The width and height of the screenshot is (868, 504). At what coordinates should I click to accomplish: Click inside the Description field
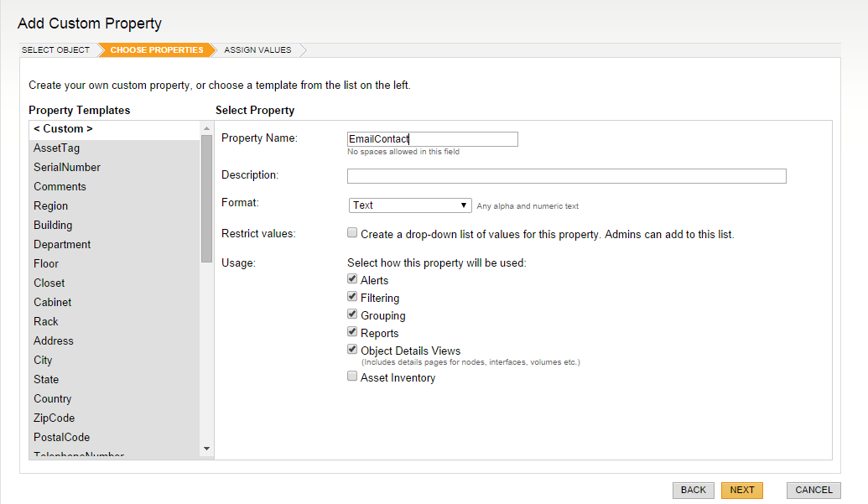point(566,175)
